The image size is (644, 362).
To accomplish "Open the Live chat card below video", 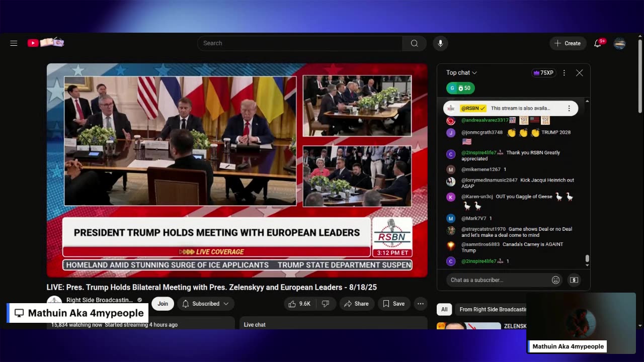I will pyautogui.click(x=334, y=323).
